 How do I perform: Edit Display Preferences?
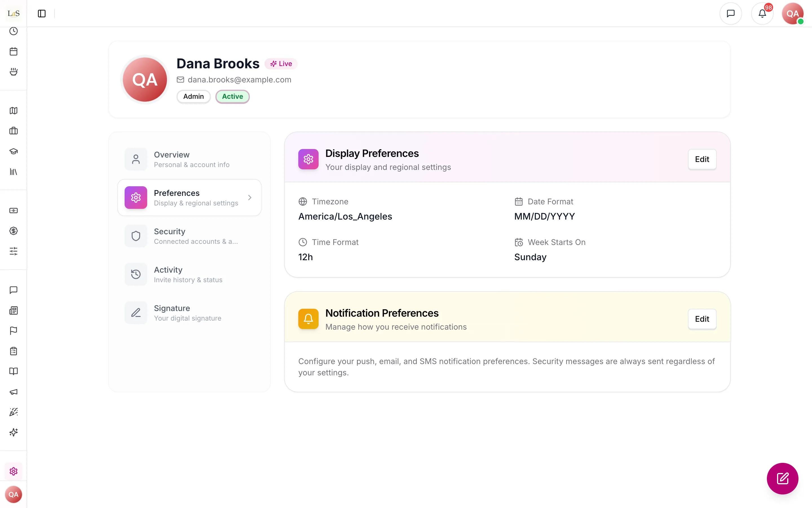coord(702,159)
